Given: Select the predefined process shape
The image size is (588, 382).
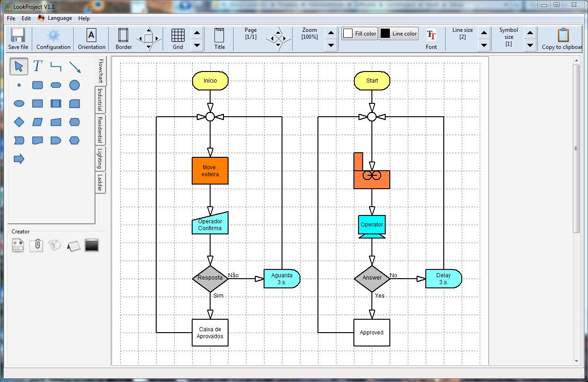Looking at the screenshot, I should click(56, 104).
